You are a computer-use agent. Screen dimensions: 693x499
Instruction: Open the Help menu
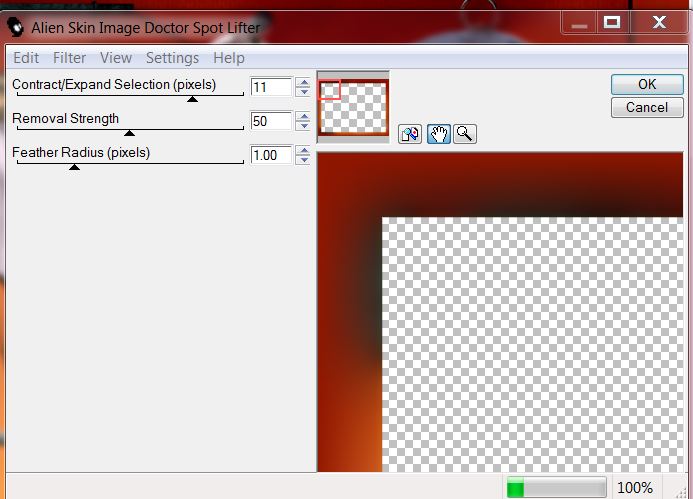(229, 58)
